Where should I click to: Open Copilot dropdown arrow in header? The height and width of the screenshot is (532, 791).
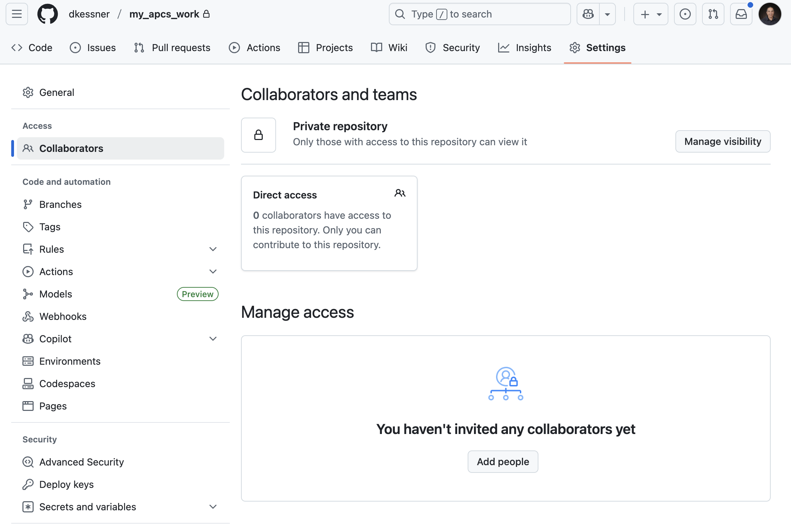tap(607, 14)
